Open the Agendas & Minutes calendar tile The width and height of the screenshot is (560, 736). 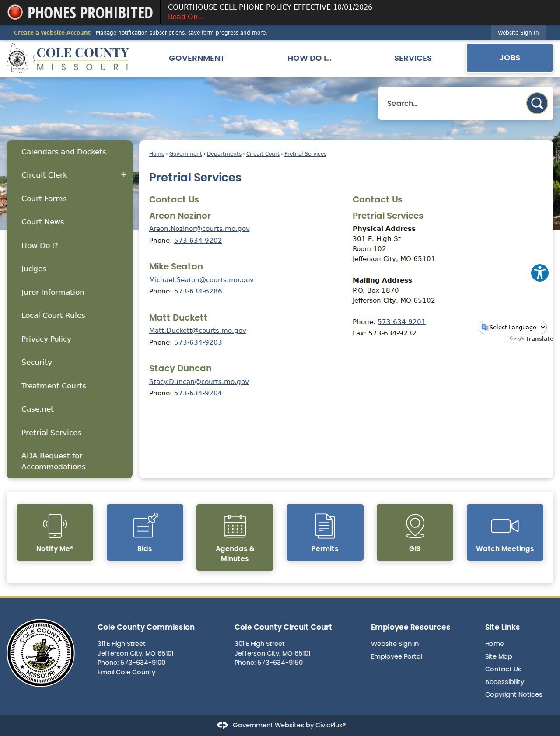point(235,537)
